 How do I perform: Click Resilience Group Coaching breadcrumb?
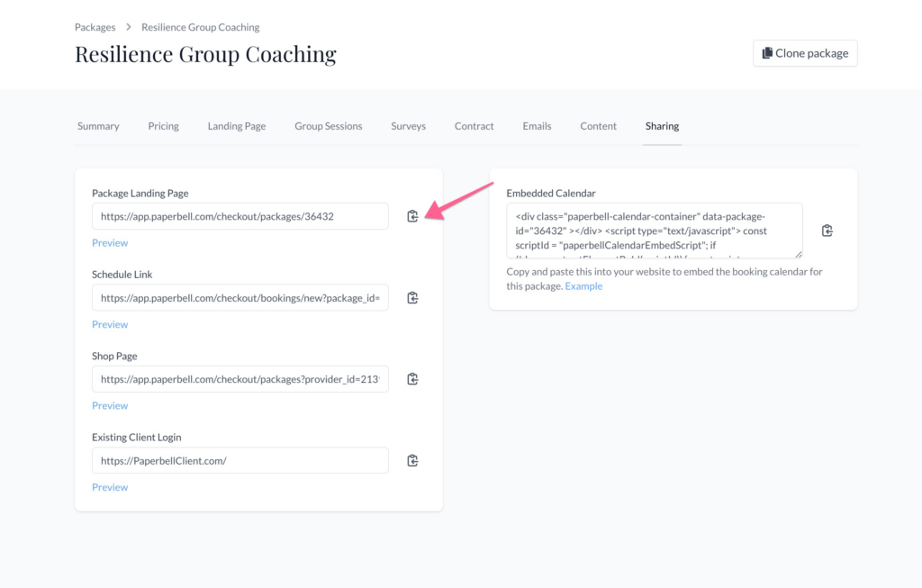pos(201,27)
